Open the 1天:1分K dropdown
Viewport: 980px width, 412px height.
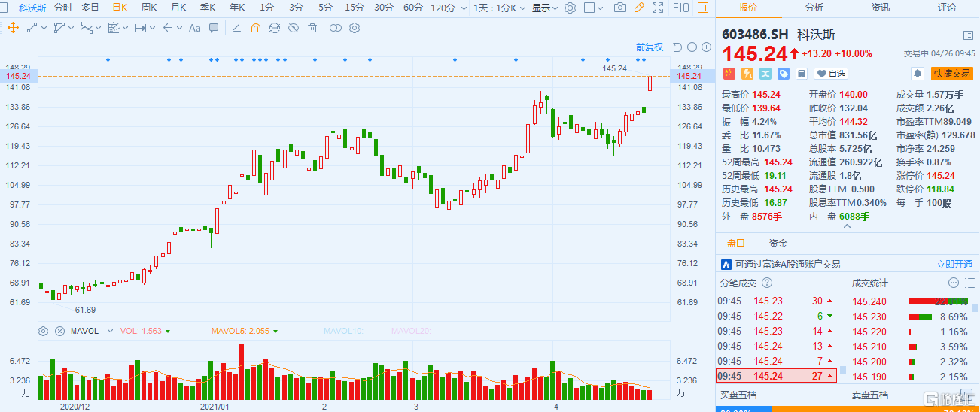(x=498, y=8)
